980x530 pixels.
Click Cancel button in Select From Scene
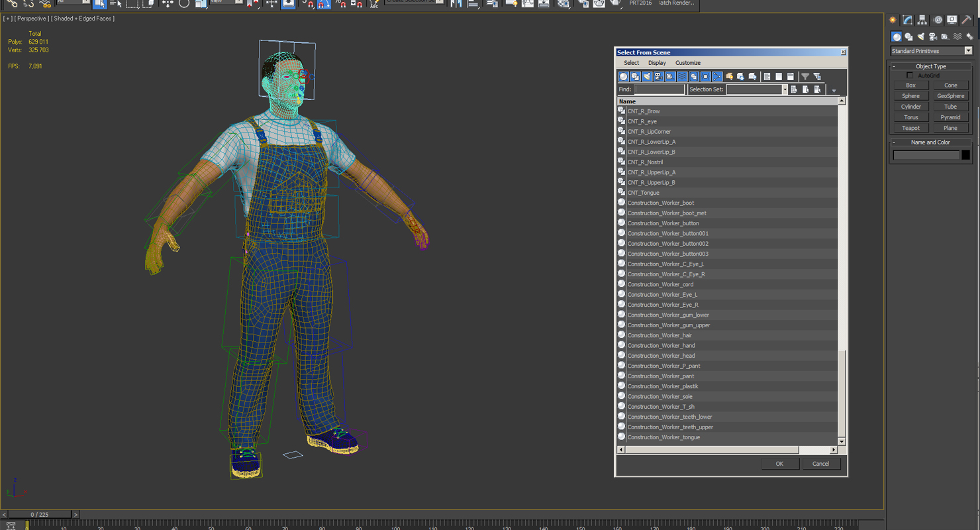(x=820, y=464)
